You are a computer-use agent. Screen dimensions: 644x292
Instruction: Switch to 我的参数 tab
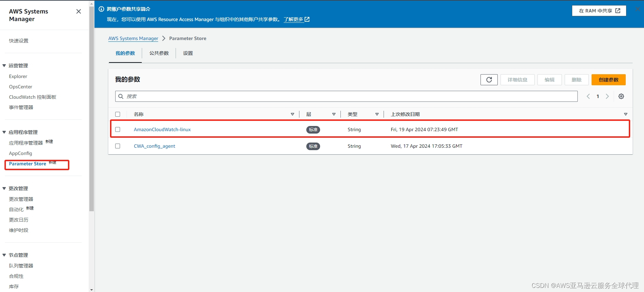[x=125, y=53]
